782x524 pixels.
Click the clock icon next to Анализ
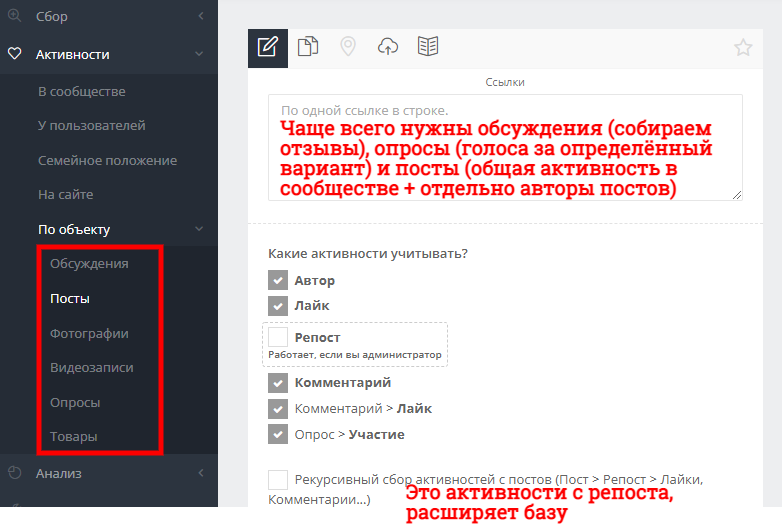tap(15, 473)
